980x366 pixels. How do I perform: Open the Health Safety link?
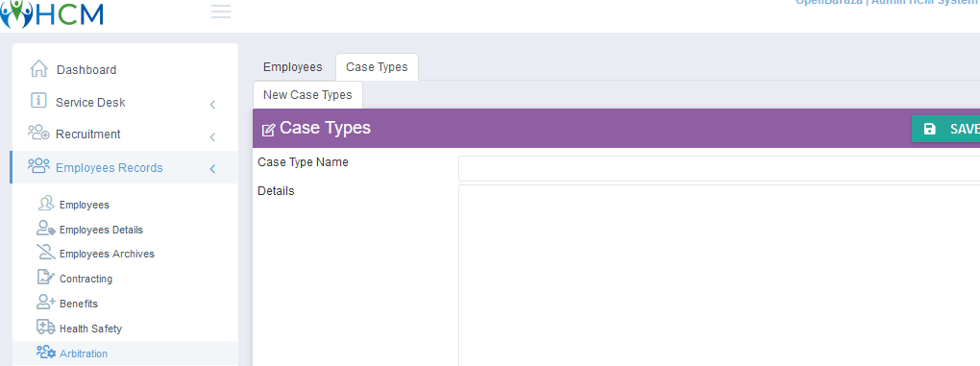point(90,329)
